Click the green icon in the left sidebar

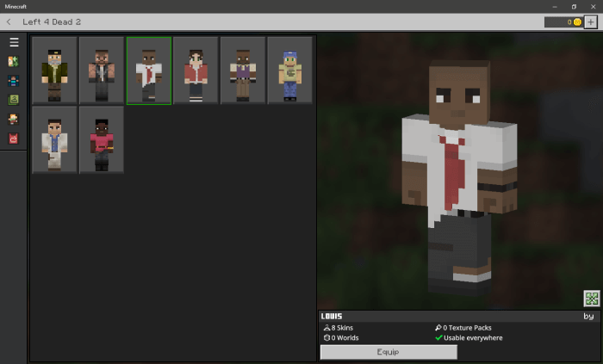[x=14, y=100]
